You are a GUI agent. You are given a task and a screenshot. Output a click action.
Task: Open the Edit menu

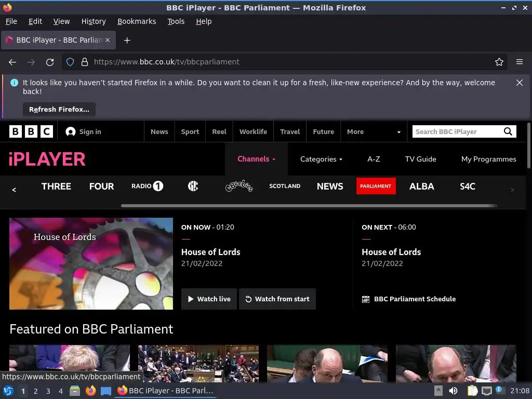[x=35, y=21]
